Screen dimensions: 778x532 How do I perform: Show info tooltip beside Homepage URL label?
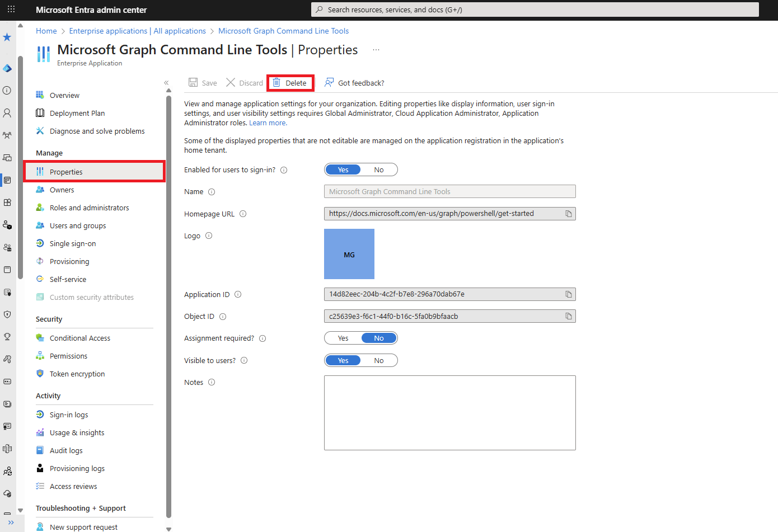[x=243, y=214]
